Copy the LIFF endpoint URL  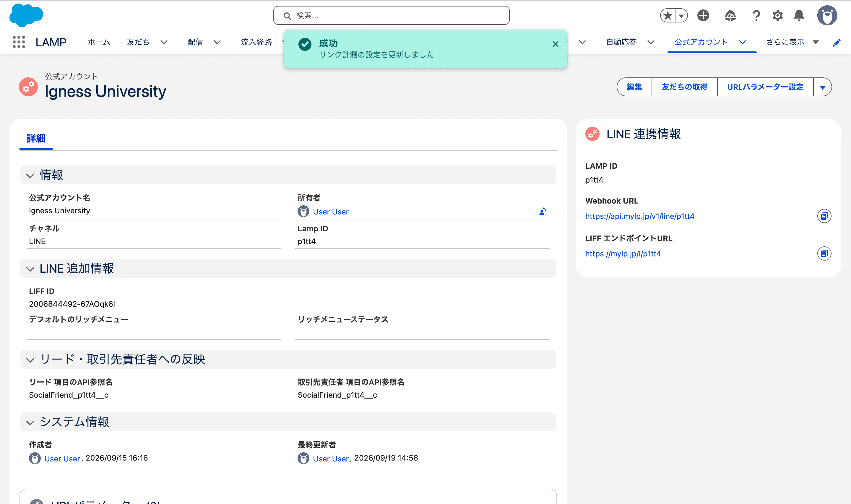(x=824, y=253)
